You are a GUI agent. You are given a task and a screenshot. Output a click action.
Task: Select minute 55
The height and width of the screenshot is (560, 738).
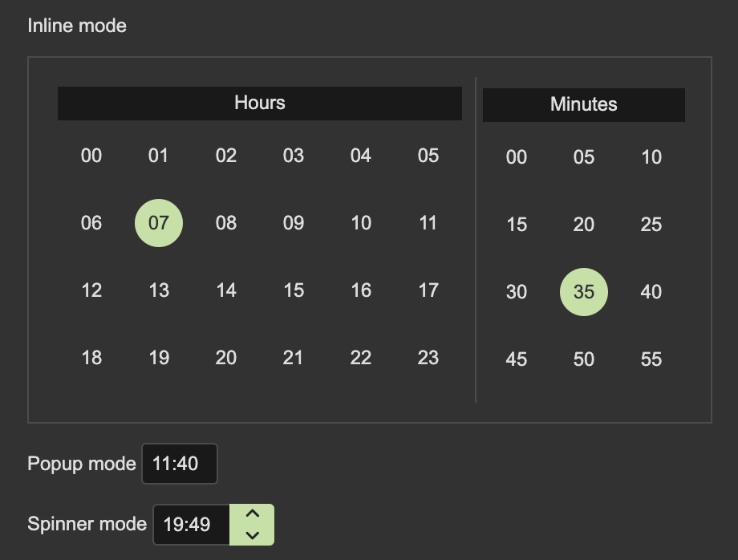coord(651,359)
